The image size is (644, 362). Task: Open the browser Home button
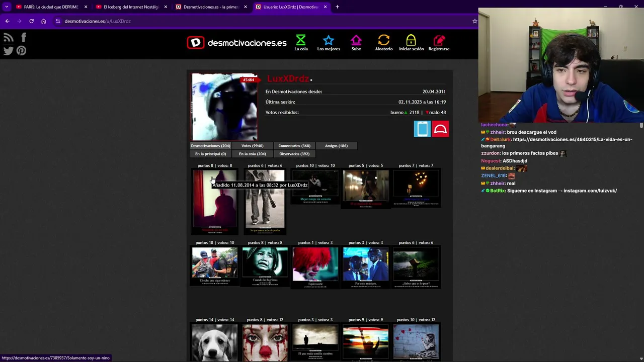point(43,21)
